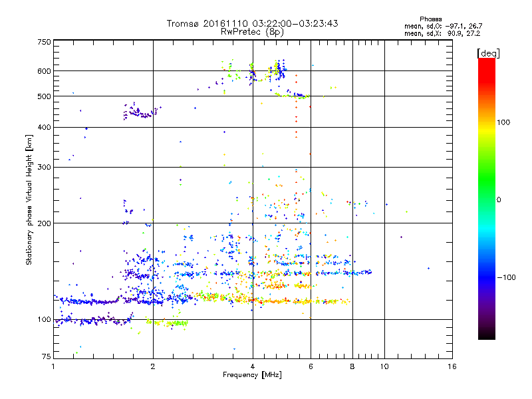This screenshot has width=532, height=399.
Task: Click the "mean, sd,X: 90.9, 27.2" line
Action: [442, 33]
